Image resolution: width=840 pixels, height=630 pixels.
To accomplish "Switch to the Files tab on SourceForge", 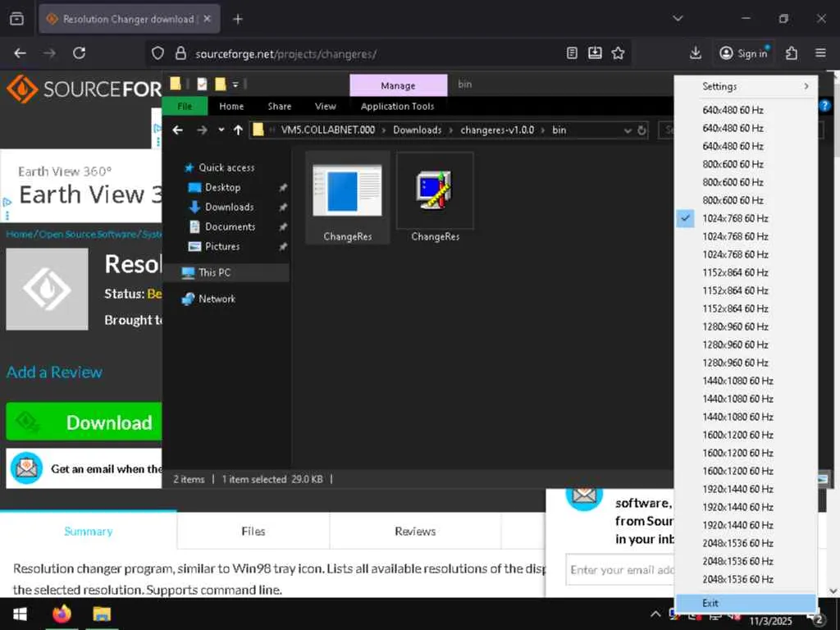I will click(x=253, y=531).
